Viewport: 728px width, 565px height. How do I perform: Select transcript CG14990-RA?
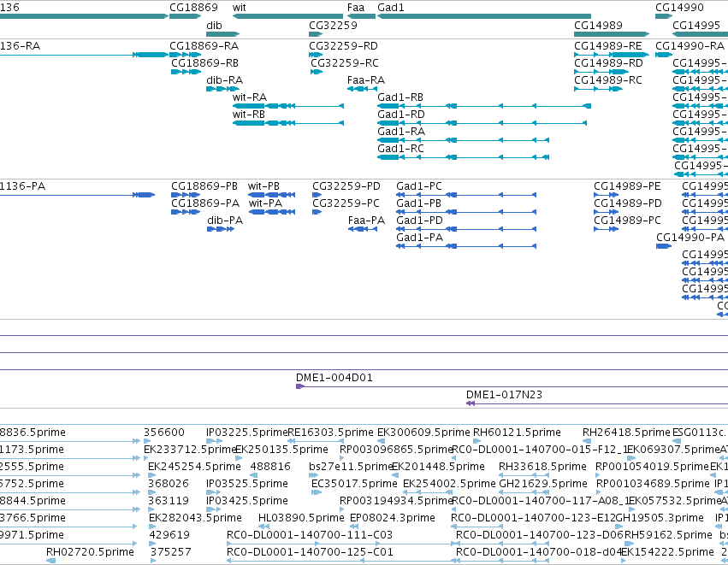664,55
